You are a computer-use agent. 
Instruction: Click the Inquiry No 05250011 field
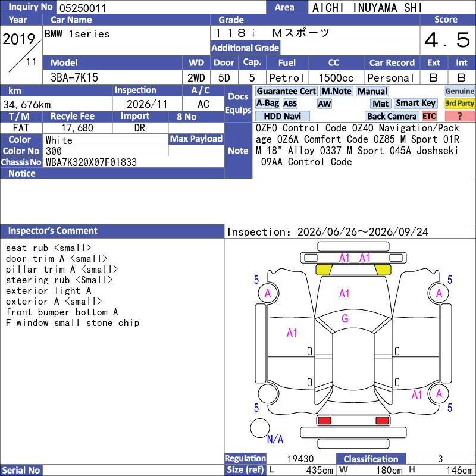coord(161,7)
